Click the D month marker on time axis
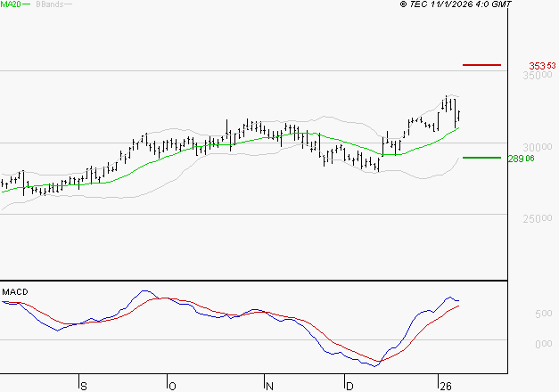Image resolution: width=559 pixels, height=392 pixels. pos(349,386)
